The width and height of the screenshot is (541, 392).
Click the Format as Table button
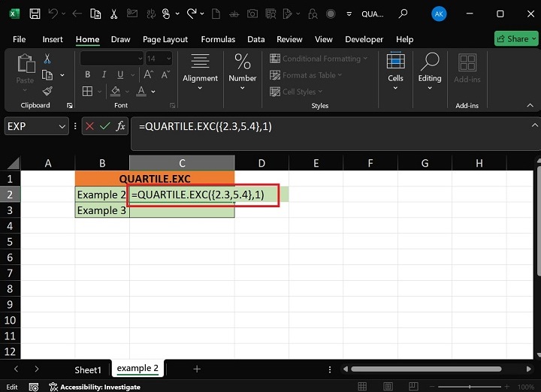pyautogui.click(x=306, y=75)
